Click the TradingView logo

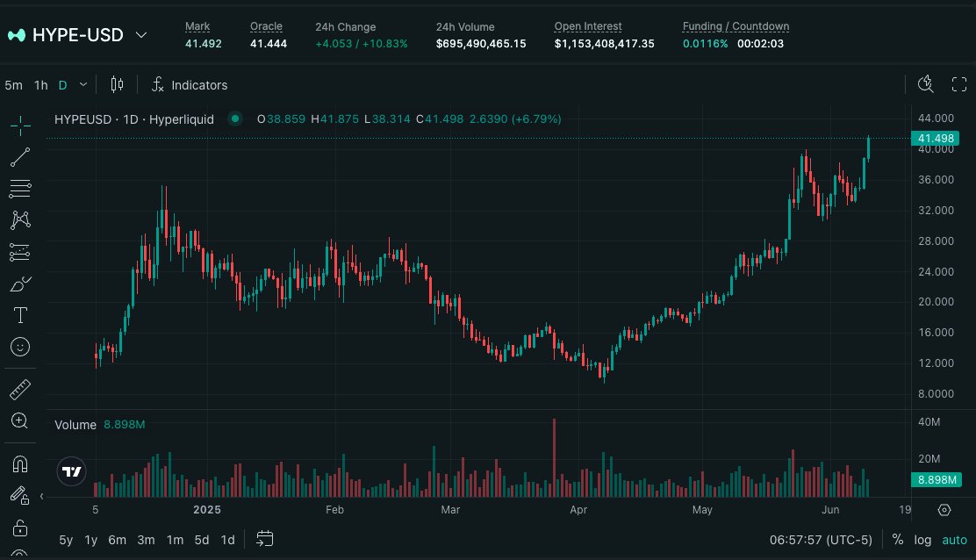tap(72, 471)
